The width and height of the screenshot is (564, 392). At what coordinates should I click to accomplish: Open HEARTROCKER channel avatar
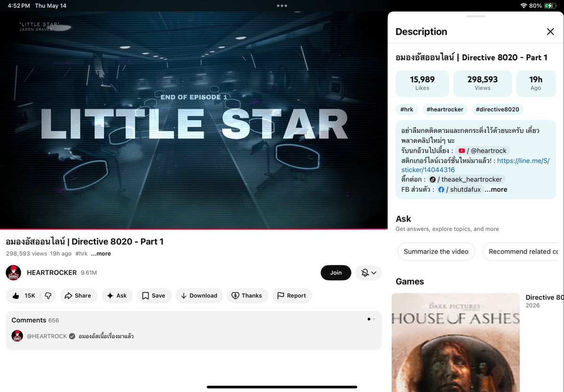pos(13,273)
